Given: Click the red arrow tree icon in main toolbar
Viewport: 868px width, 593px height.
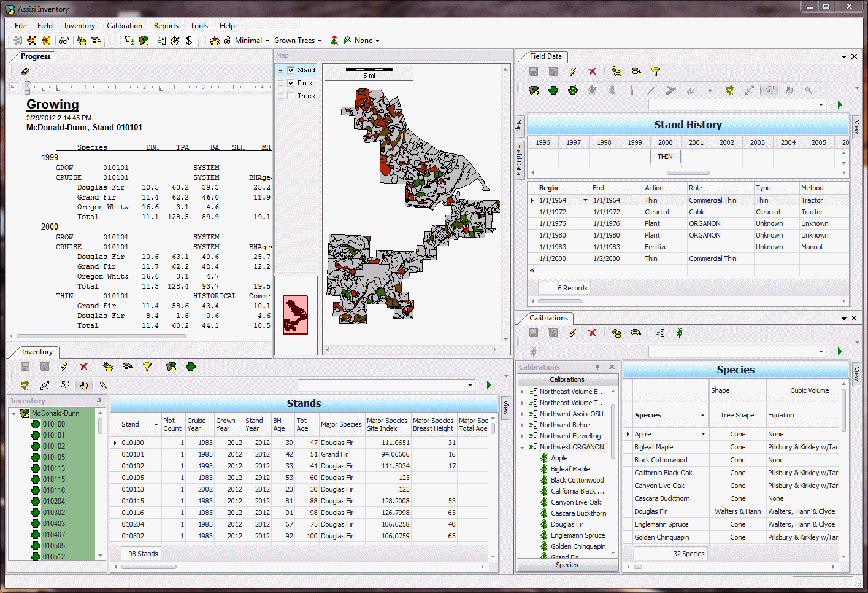Looking at the screenshot, I should pos(334,41).
